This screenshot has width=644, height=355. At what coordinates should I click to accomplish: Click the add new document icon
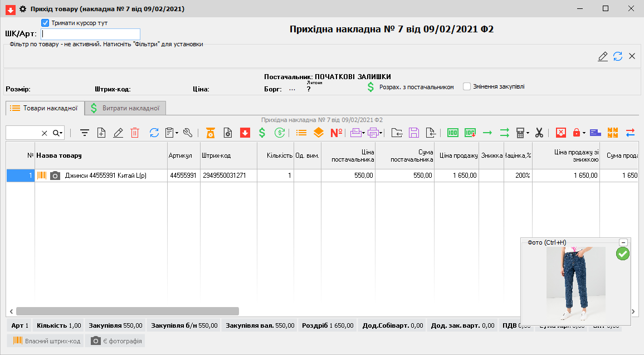[x=101, y=133]
